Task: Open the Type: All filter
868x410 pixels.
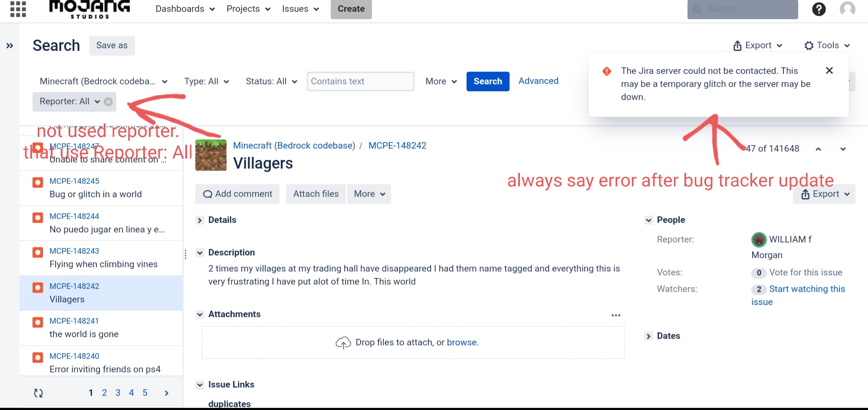Action: [207, 82]
